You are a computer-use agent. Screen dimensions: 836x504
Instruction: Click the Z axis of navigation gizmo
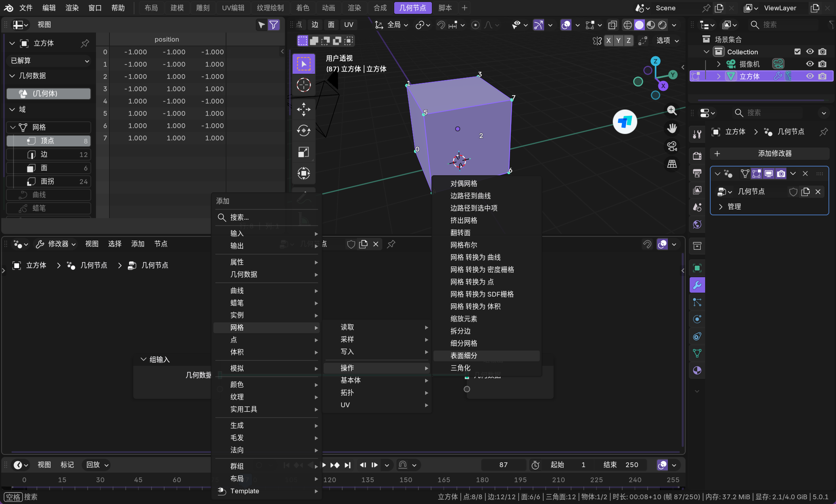pyautogui.click(x=655, y=61)
